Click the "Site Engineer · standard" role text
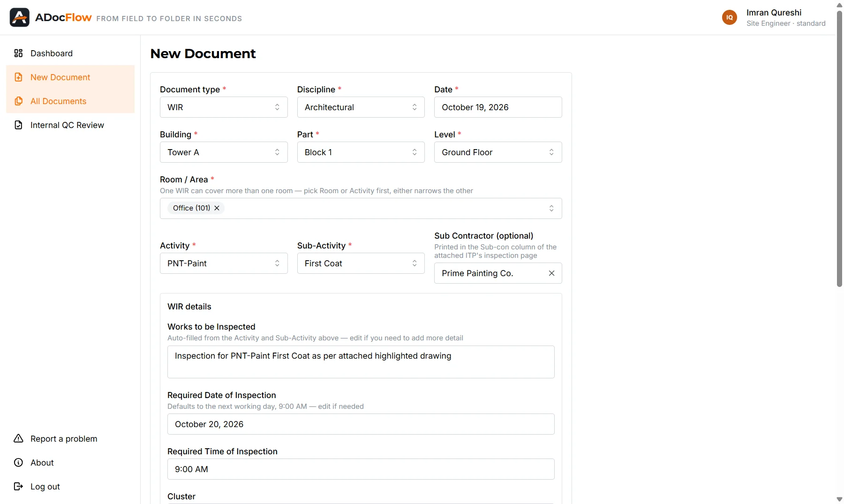844x504 pixels. pos(786,23)
